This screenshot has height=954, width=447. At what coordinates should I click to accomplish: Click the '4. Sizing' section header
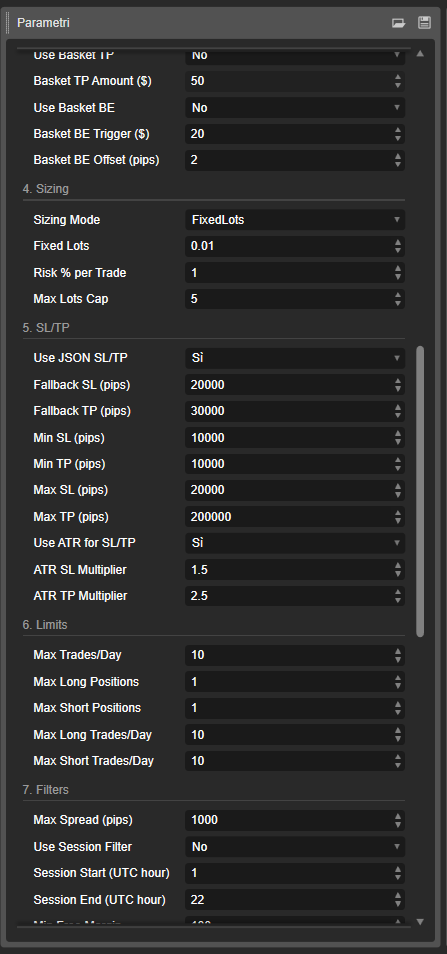tap(46, 189)
